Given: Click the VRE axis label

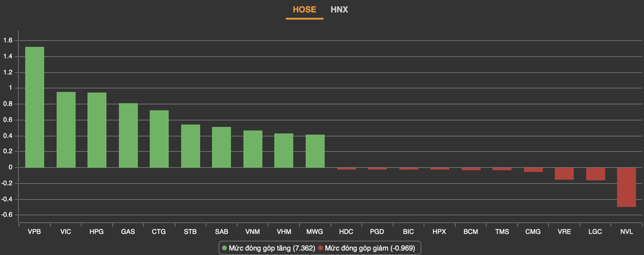Looking at the screenshot, I should tap(564, 232).
